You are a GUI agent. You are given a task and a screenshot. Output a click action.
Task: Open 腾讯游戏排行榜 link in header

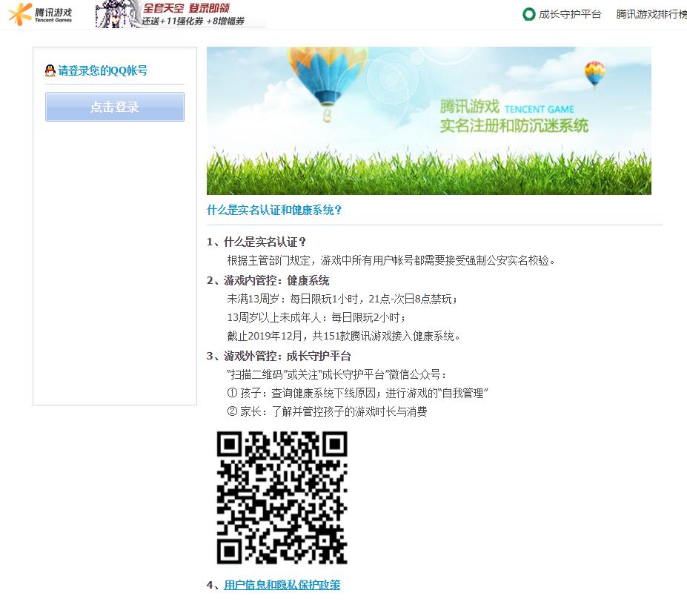[651, 15]
